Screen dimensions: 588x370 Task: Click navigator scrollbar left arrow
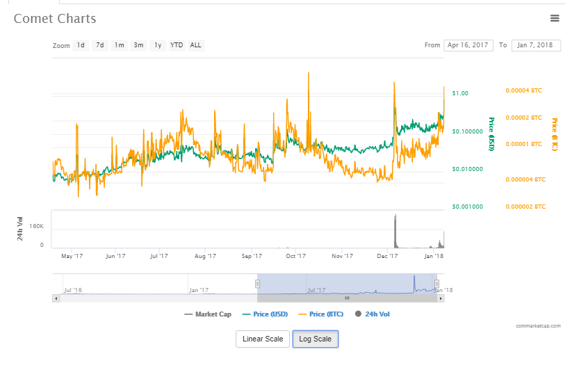pos(56,298)
